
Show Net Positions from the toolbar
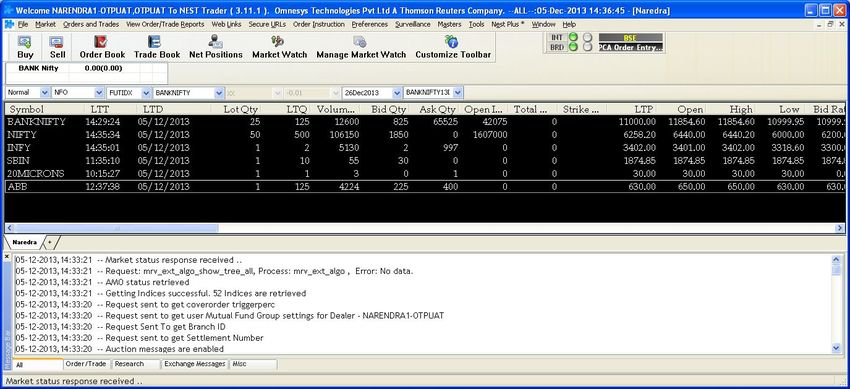point(216,47)
